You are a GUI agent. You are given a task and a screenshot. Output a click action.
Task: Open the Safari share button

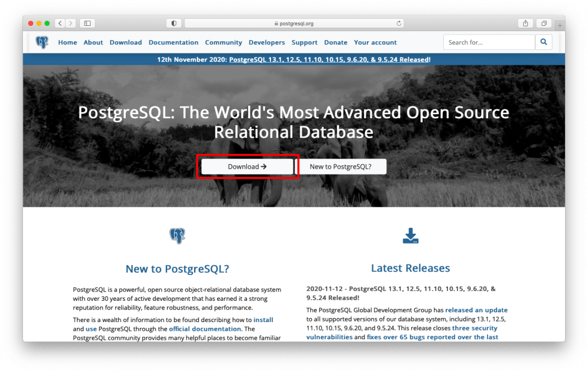(525, 23)
